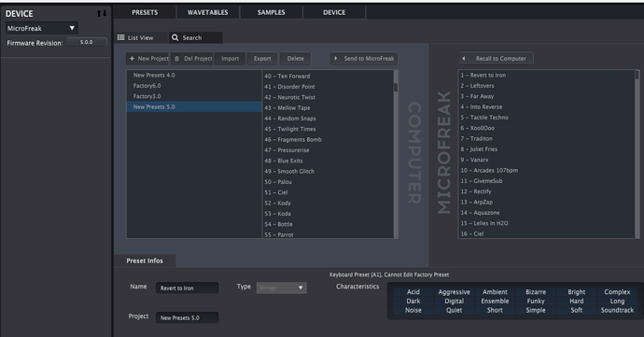This screenshot has height=337, width=644.
Task: Open the Preset Infos tab
Action: point(145,260)
